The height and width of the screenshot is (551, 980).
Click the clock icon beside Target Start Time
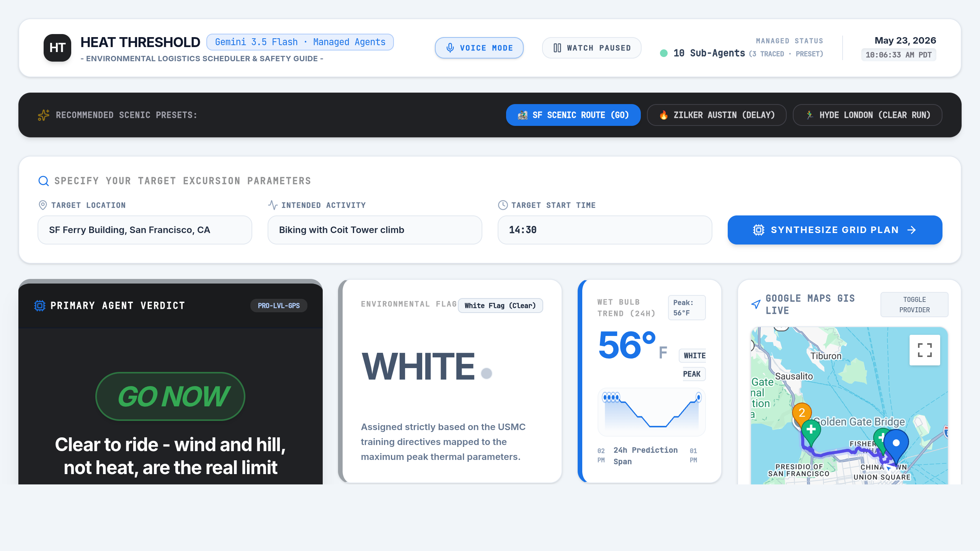tap(503, 205)
